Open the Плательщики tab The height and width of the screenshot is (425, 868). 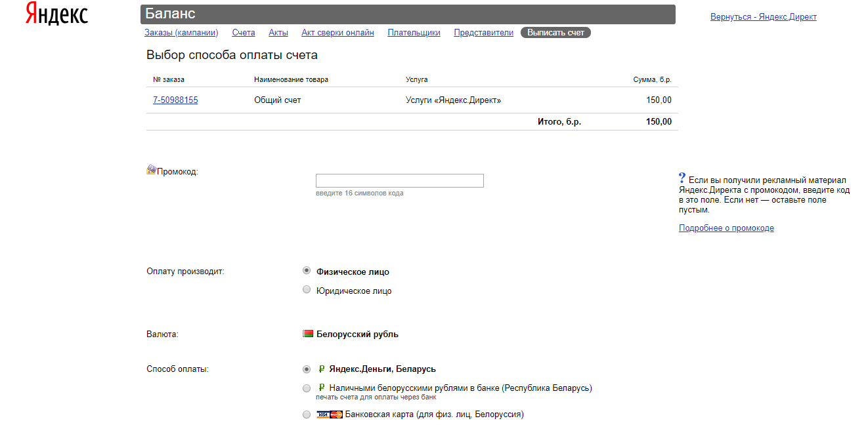[414, 33]
